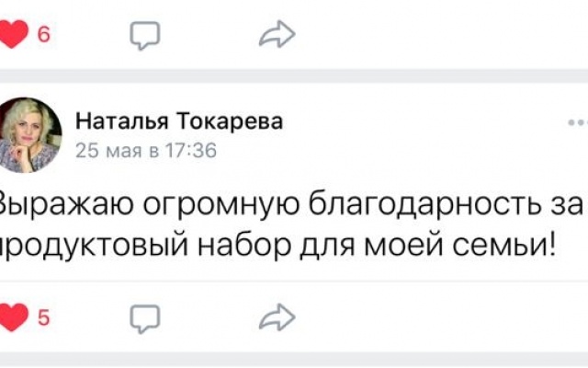
Task: Share the post with 6 likes
Action: pyautogui.click(x=274, y=36)
